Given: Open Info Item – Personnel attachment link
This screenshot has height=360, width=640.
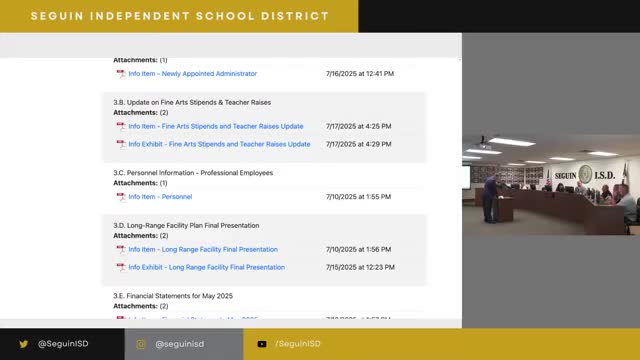Looking at the screenshot, I should click(160, 197).
